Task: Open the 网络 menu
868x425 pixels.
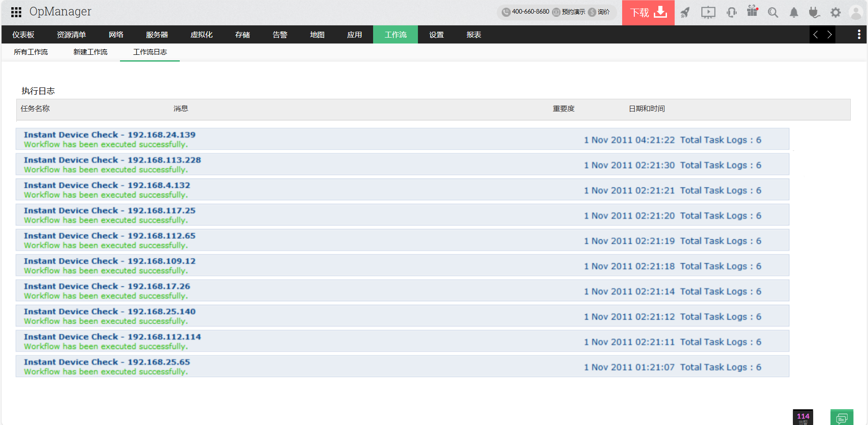Action: 116,34
